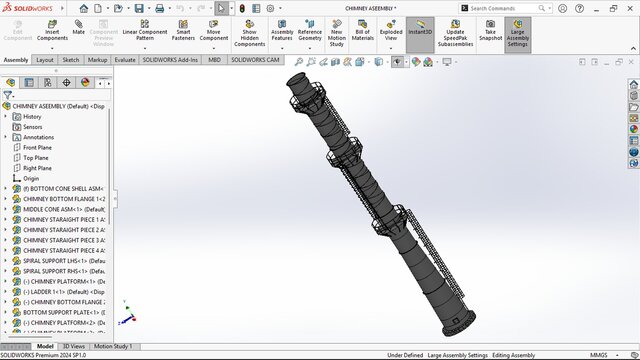The image size is (640, 360).
Task: Open the ConfigurationManager tab icon
Action: click(48, 82)
